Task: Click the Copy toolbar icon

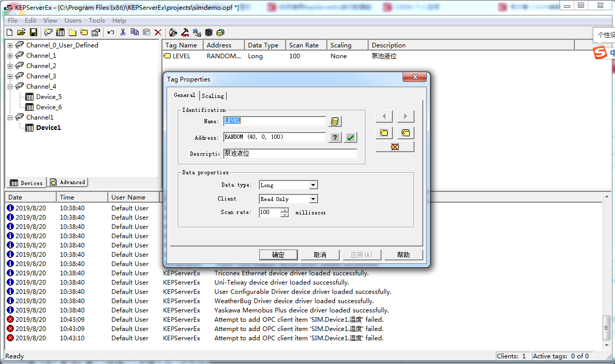Action: click(x=135, y=32)
